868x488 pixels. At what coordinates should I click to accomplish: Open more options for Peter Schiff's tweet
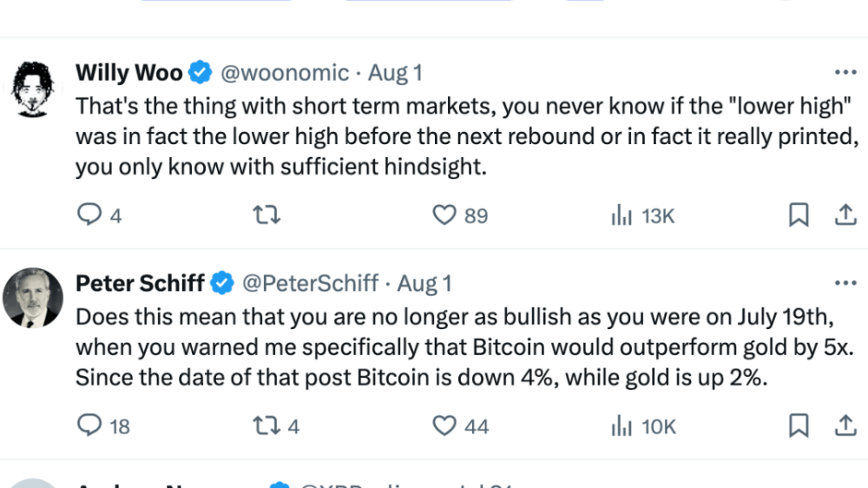pos(845,283)
